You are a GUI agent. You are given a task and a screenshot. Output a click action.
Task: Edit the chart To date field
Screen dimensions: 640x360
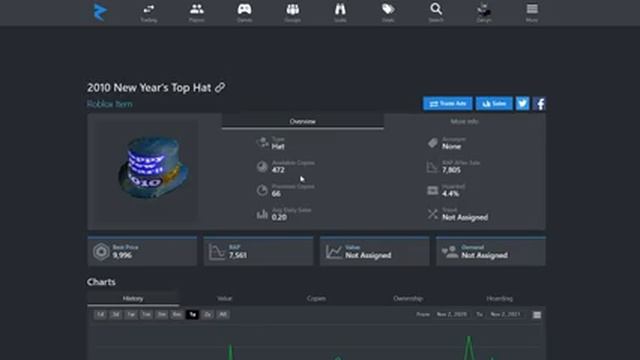pyautogui.click(x=506, y=314)
